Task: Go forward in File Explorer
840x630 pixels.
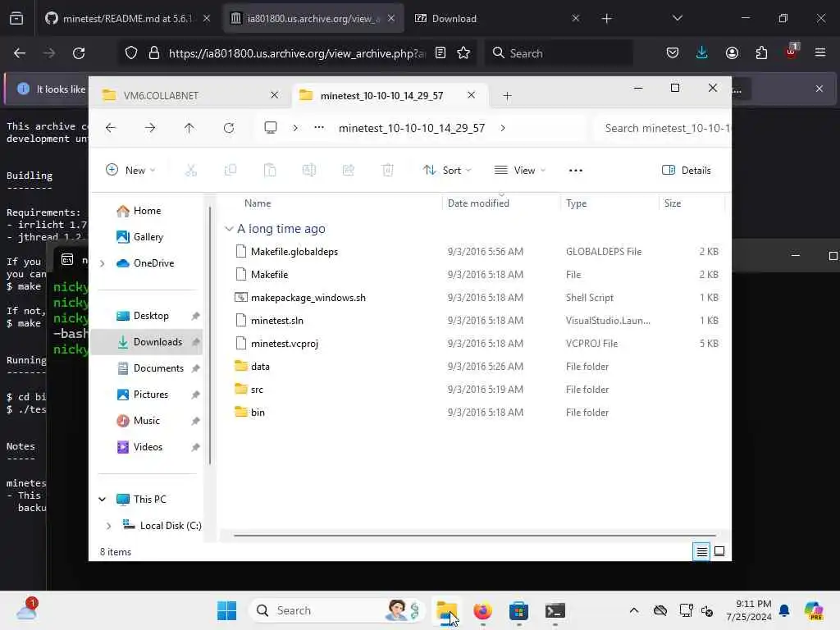Action: [150, 128]
